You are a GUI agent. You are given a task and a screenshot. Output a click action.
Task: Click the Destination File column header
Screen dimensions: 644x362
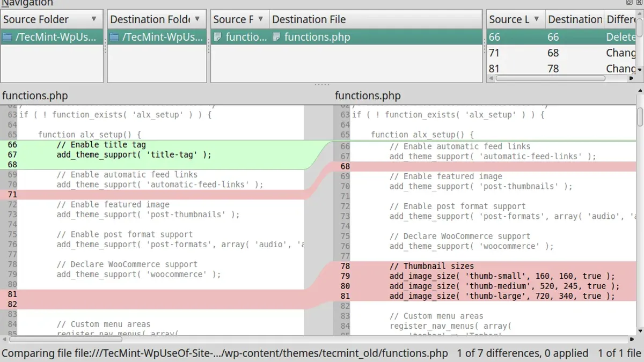376,19
